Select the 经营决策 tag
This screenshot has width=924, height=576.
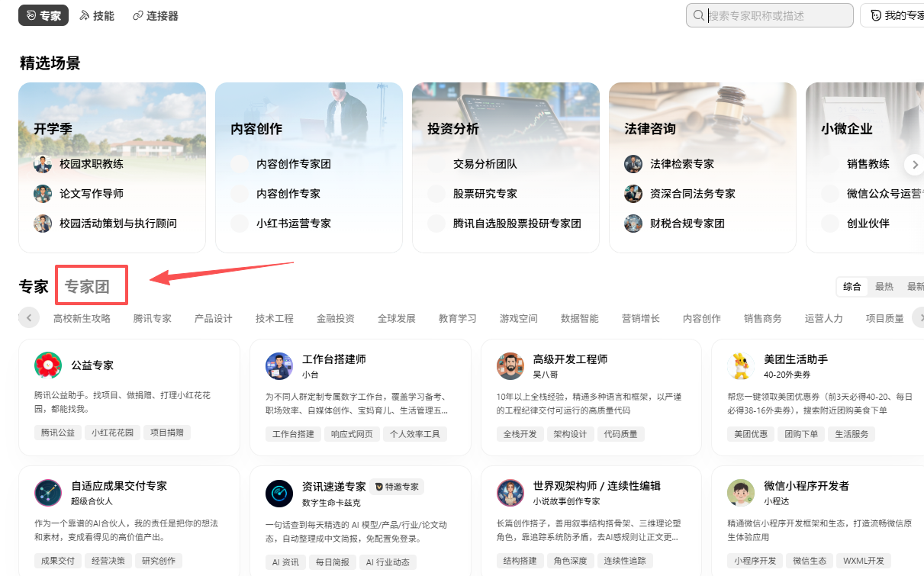coord(108,561)
